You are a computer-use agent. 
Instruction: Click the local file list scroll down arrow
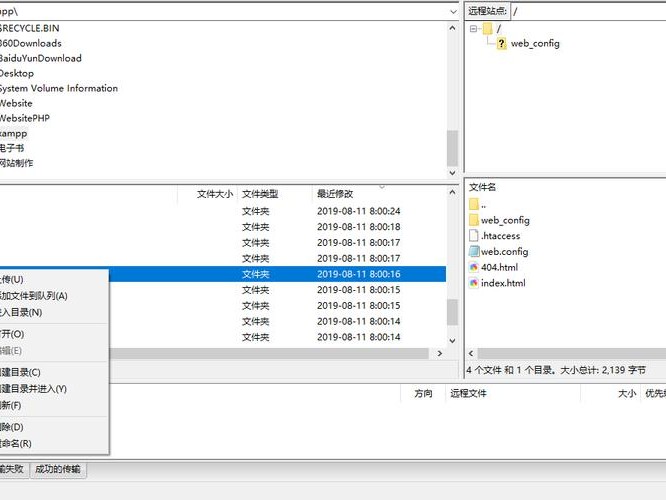tap(452, 341)
